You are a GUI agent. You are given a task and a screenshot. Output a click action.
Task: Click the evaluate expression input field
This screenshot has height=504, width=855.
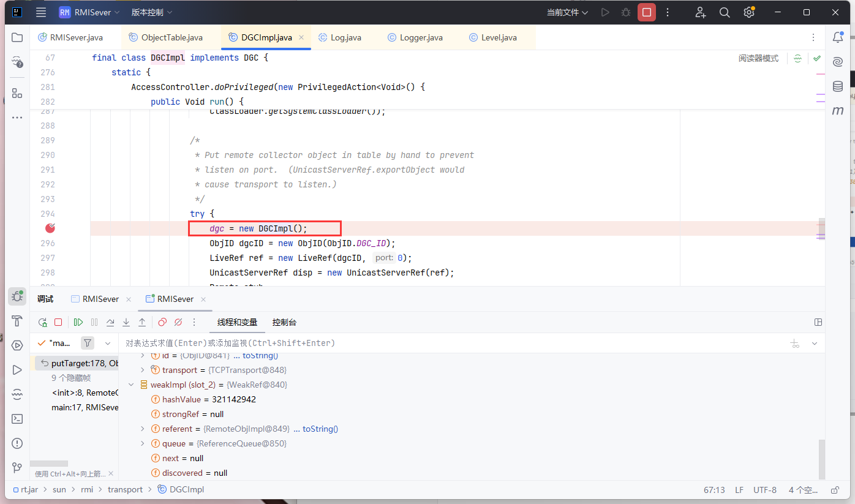[429, 343]
